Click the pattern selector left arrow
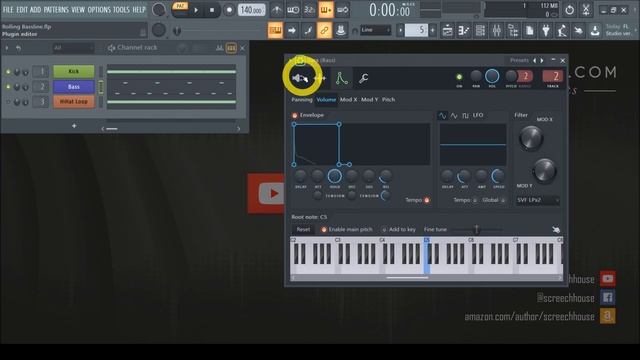The height and width of the screenshot is (360, 640). [x=400, y=30]
